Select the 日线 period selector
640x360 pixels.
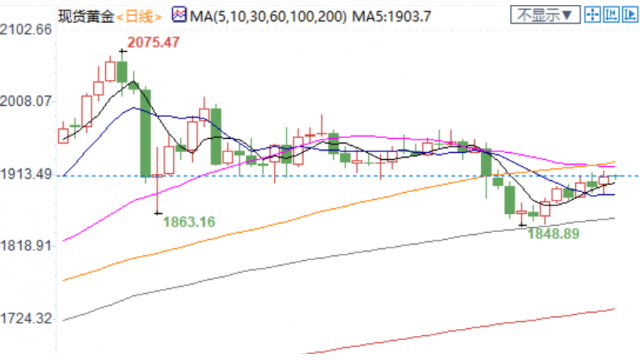pyautogui.click(x=139, y=17)
